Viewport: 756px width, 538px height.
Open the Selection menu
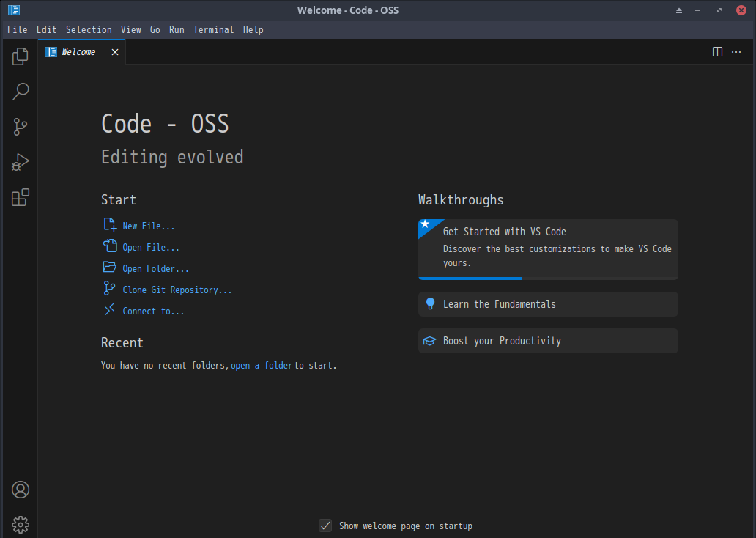[x=89, y=29]
